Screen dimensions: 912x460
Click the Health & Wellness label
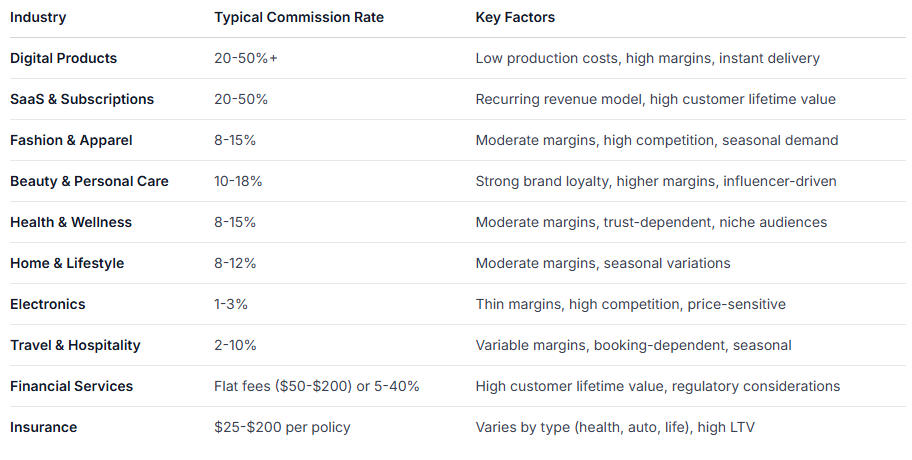[x=71, y=222]
